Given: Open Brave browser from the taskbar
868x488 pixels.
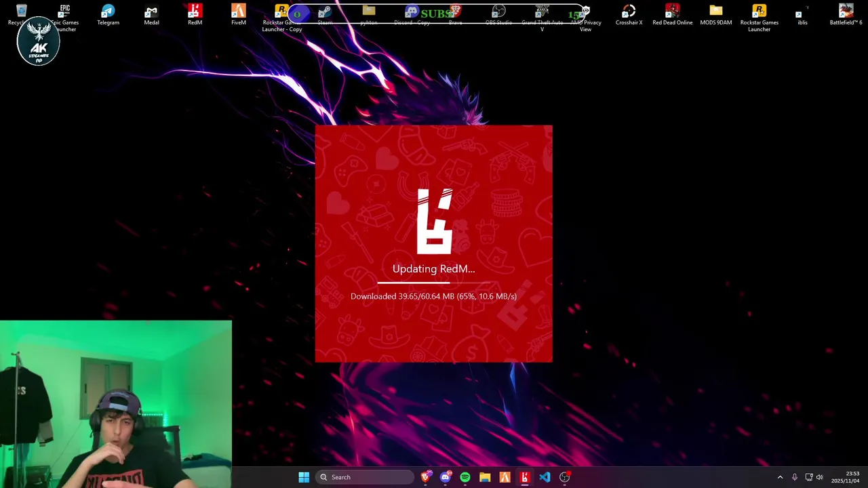Looking at the screenshot, I should [425, 477].
